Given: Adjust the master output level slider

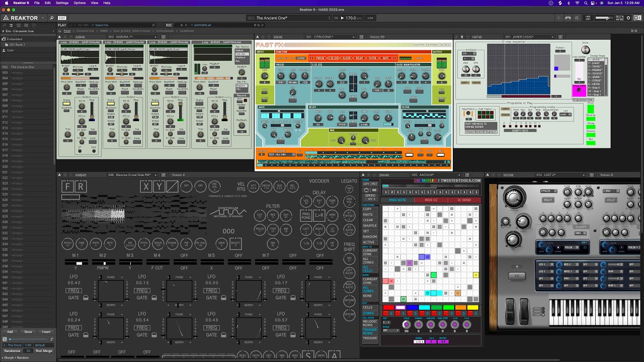Looking at the screenshot, I should pos(603,18).
